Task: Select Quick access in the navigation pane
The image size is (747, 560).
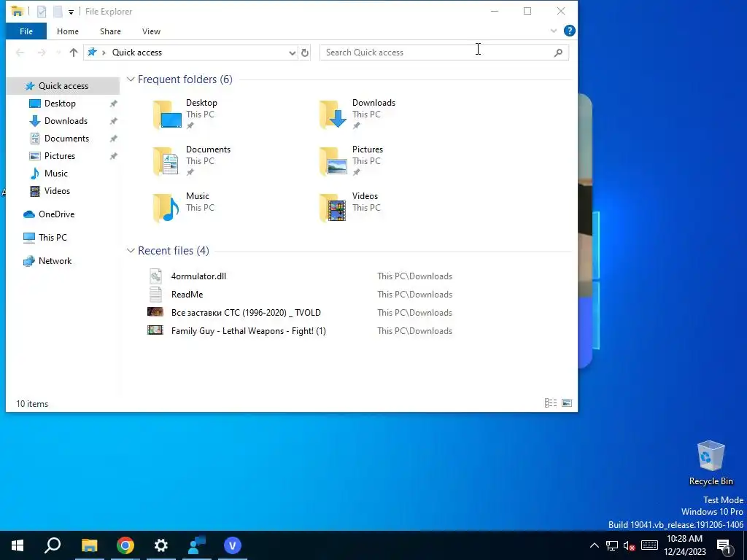Action: point(63,86)
